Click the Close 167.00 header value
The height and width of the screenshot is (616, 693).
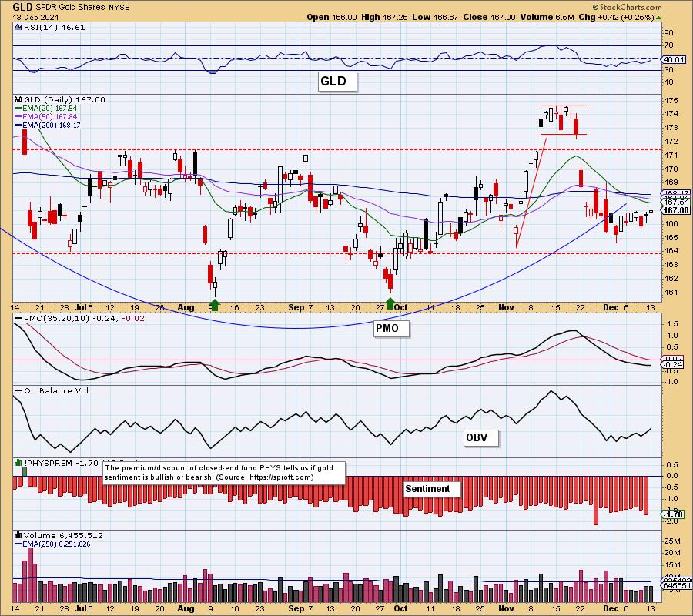tap(489, 17)
